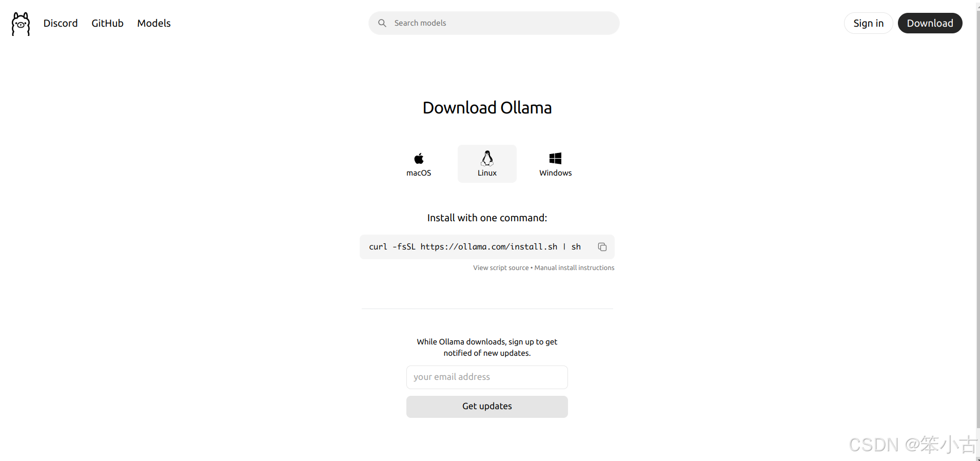Select the Linux penguin icon
The image size is (980, 461).
tap(487, 158)
